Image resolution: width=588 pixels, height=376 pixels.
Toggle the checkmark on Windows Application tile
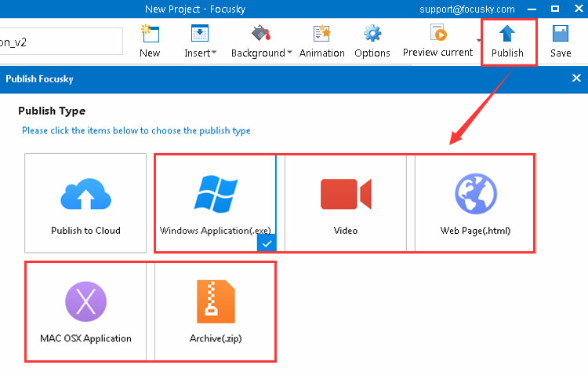[x=267, y=243]
